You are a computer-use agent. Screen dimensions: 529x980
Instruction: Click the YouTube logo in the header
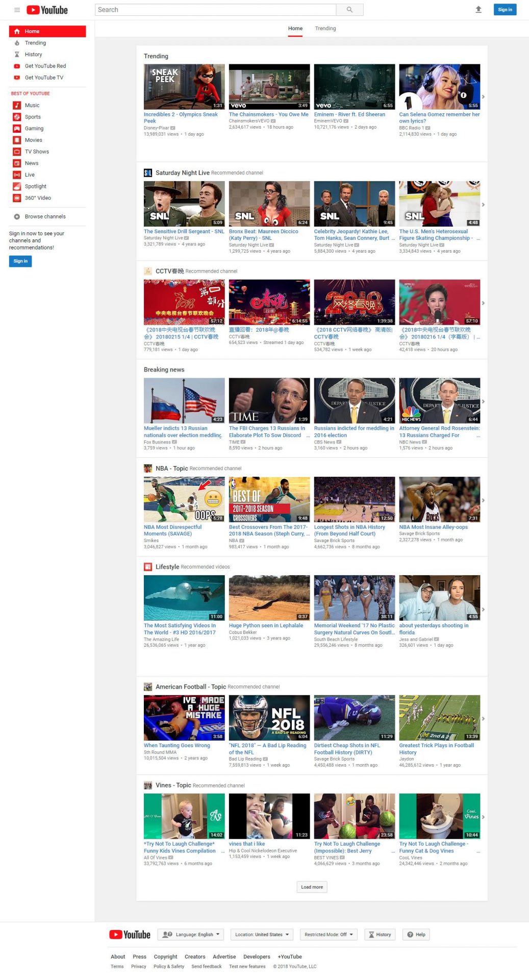click(47, 10)
